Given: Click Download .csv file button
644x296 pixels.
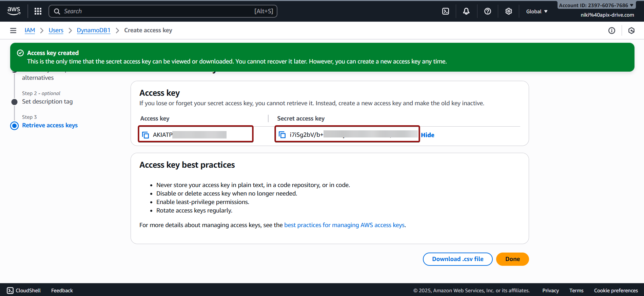Looking at the screenshot, I should pyautogui.click(x=457, y=259).
